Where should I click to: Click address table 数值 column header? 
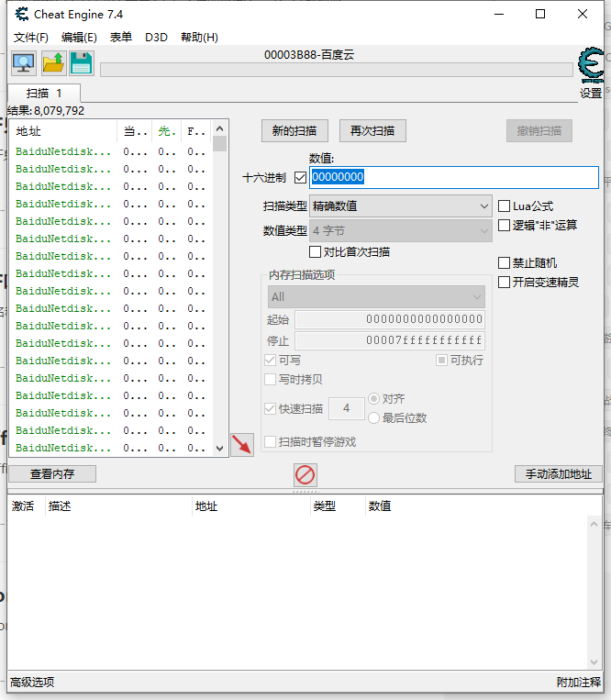click(x=380, y=506)
